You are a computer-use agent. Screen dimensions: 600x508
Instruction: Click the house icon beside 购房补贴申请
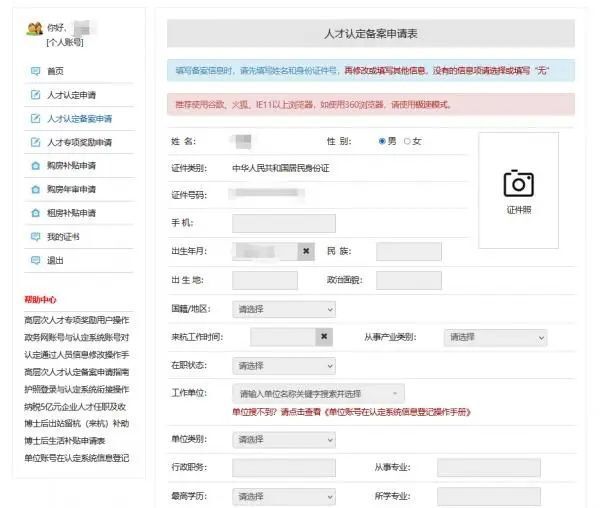click(x=35, y=166)
